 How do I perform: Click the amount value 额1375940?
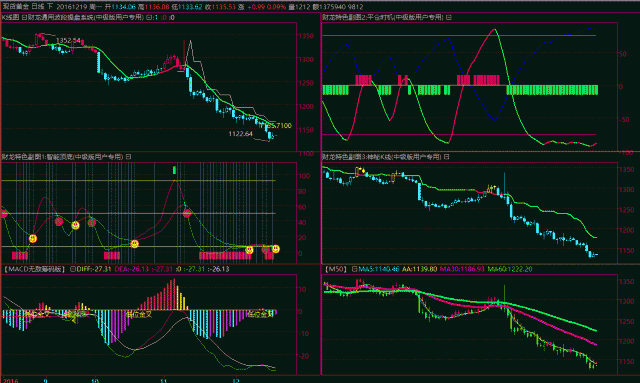[329, 7]
